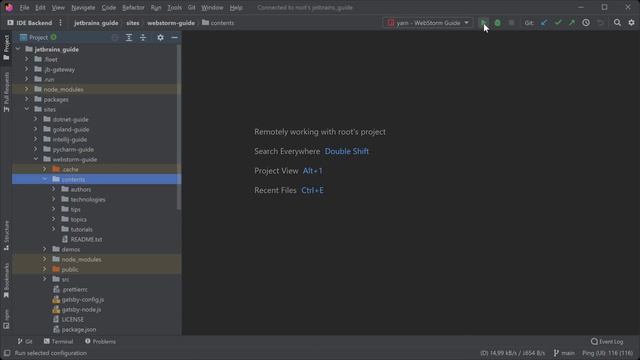Screen dimensions: 640x360
Task: Expand the pycharm-guide folder
Action: click(x=36, y=149)
